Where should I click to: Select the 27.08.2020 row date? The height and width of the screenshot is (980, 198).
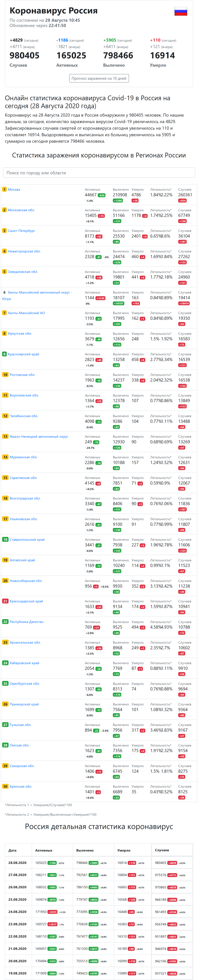18,875
